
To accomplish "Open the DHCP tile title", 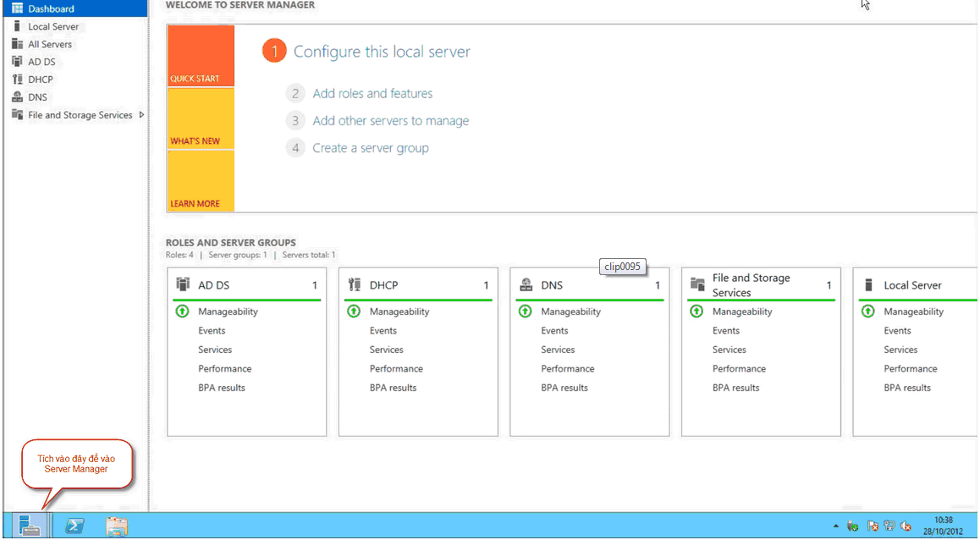I will pyautogui.click(x=383, y=285).
